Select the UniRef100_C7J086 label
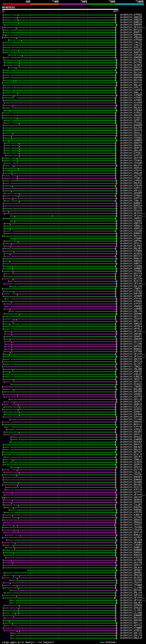This screenshot has width=146, height=644. pos(131,344)
